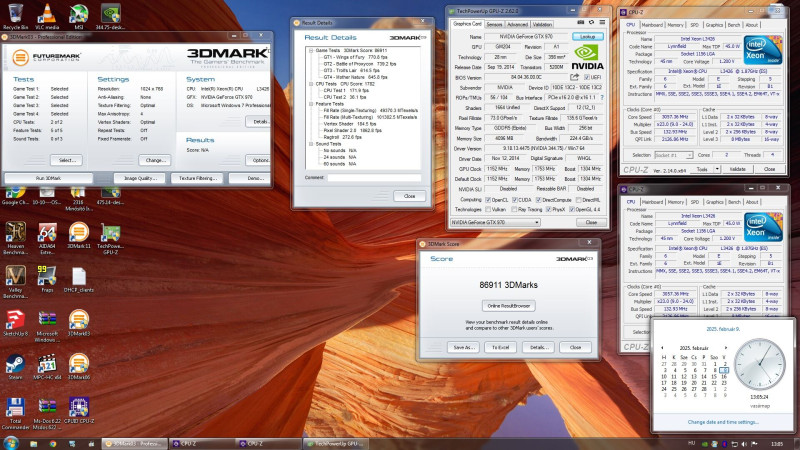Viewport: 800px width, 450px height.
Task: Click the Comment field in Result Details
Action: coord(374,178)
